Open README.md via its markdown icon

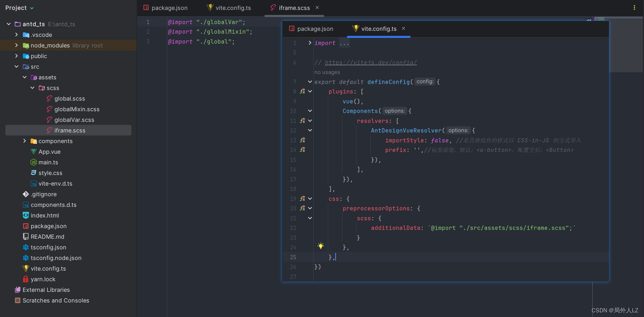(x=26, y=237)
